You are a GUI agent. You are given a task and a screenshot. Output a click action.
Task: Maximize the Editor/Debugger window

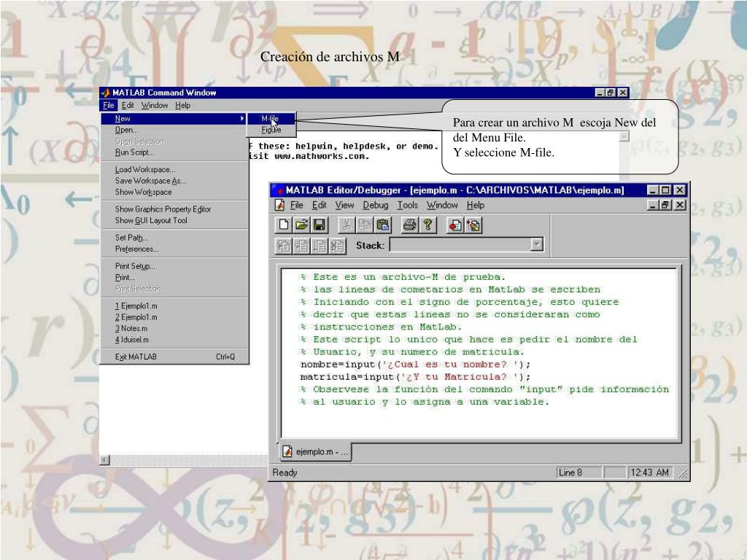(x=666, y=190)
